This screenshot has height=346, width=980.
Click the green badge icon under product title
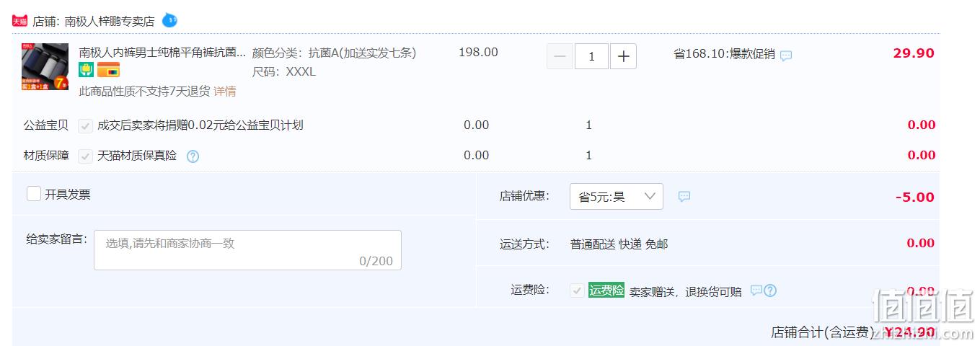coord(86,70)
